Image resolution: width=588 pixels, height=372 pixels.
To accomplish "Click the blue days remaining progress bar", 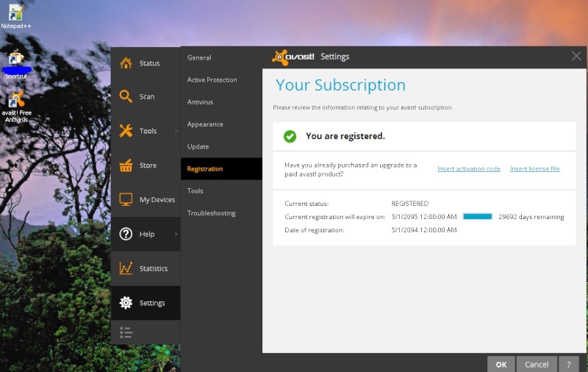I will point(477,216).
